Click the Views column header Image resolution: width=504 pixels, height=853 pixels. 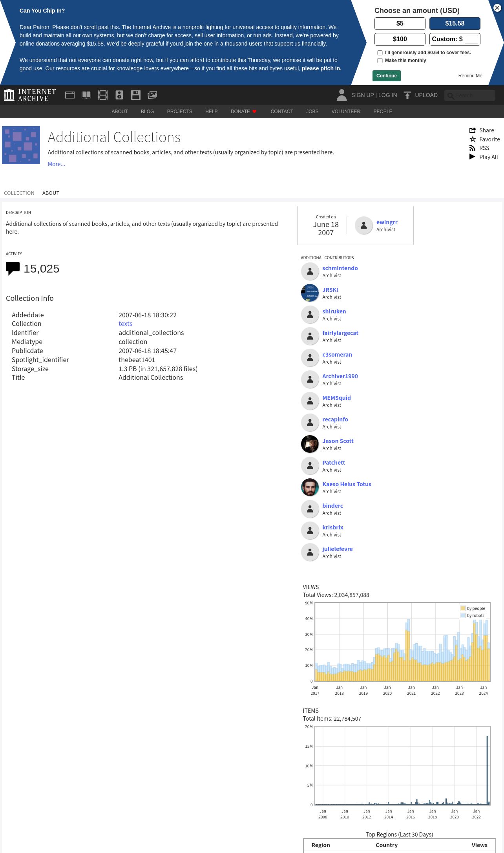[x=480, y=845]
